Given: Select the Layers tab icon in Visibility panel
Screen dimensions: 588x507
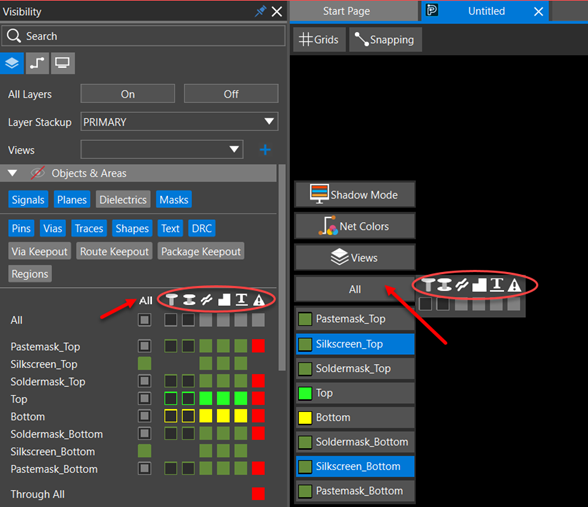Looking at the screenshot, I should tap(12, 63).
